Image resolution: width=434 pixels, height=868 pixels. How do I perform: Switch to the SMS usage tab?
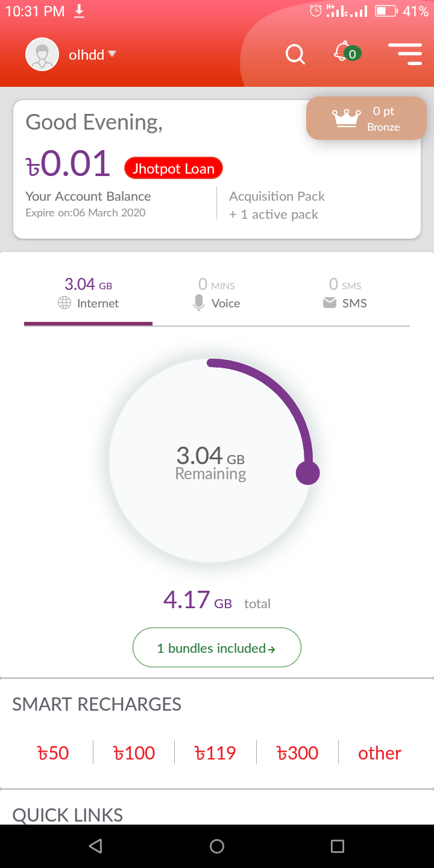tap(345, 294)
